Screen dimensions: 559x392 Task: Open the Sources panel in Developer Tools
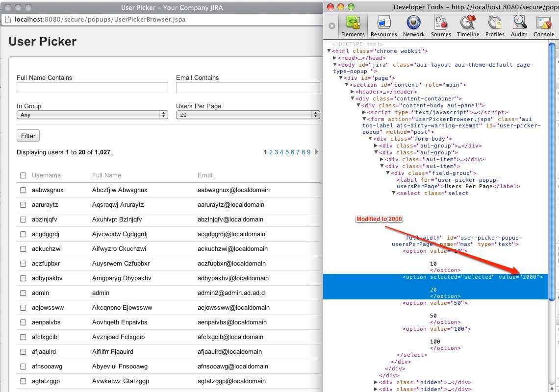(441, 26)
